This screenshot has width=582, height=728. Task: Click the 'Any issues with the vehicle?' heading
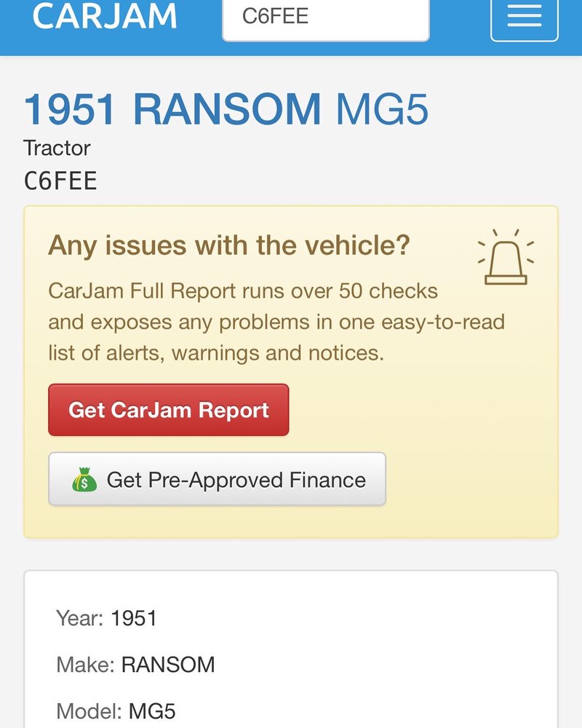coord(229,245)
